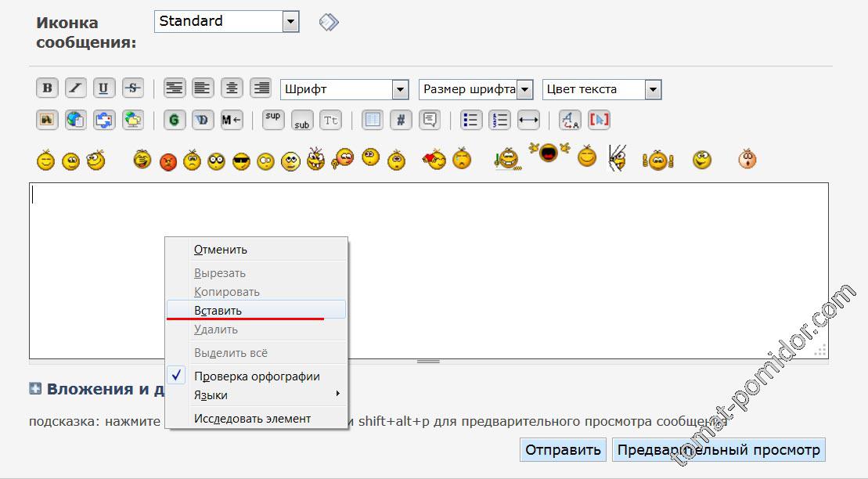Insert the sunglasses cool smiley
Image resolution: width=868 pixels, height=479 pixels.
[242, 162]
